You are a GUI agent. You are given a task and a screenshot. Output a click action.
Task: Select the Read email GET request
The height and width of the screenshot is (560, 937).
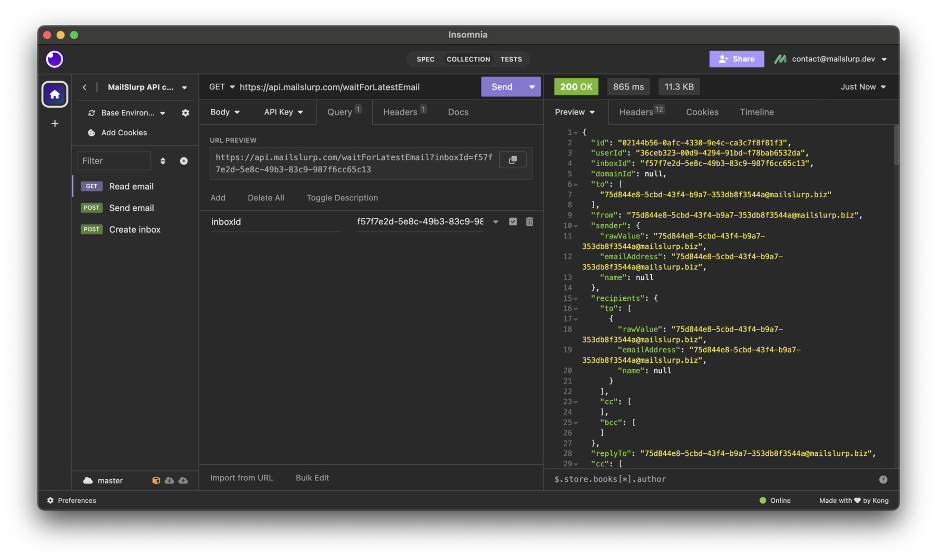point(135,186)
